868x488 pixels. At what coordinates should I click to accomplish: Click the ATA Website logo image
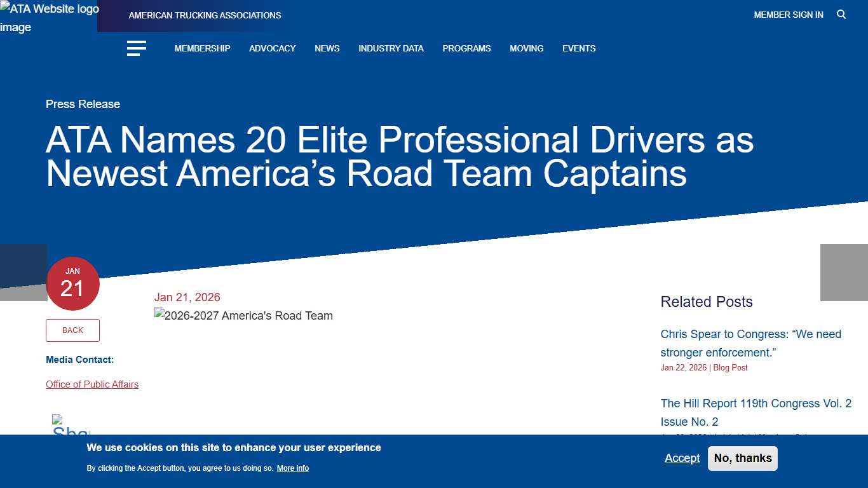(x=49, y=18)
